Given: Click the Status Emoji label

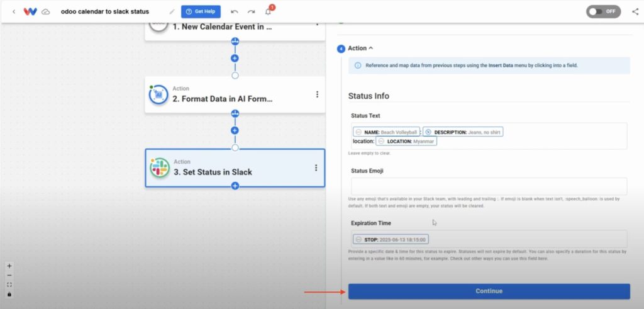Looking at the screenshot, I should (x=367, y=171).
